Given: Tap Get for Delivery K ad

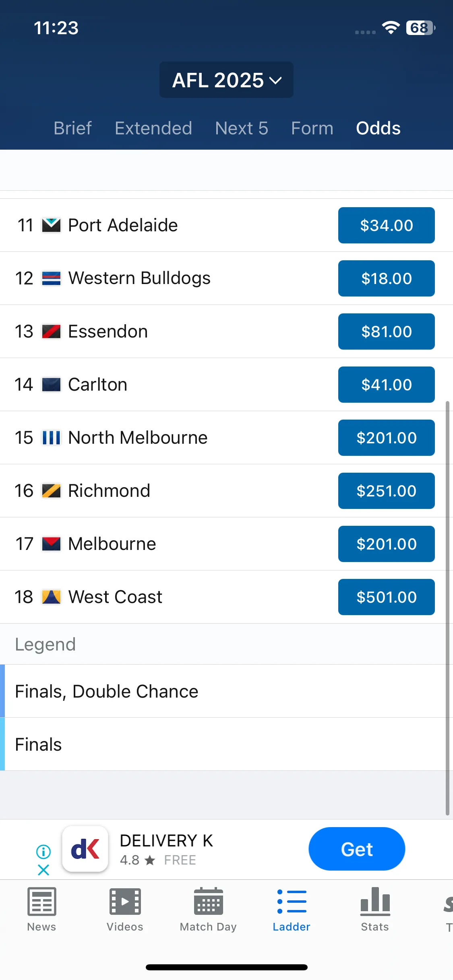Looking at the screenshot, I should coord(357,849).
